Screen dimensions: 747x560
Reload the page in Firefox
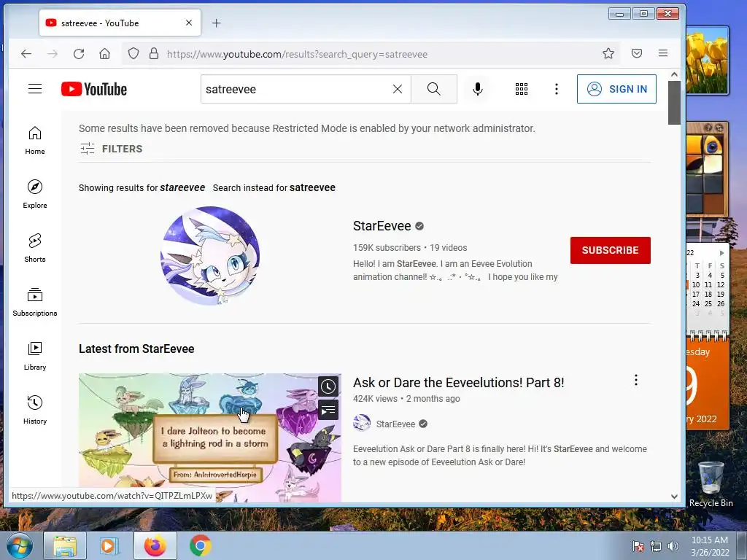point(79,54)
